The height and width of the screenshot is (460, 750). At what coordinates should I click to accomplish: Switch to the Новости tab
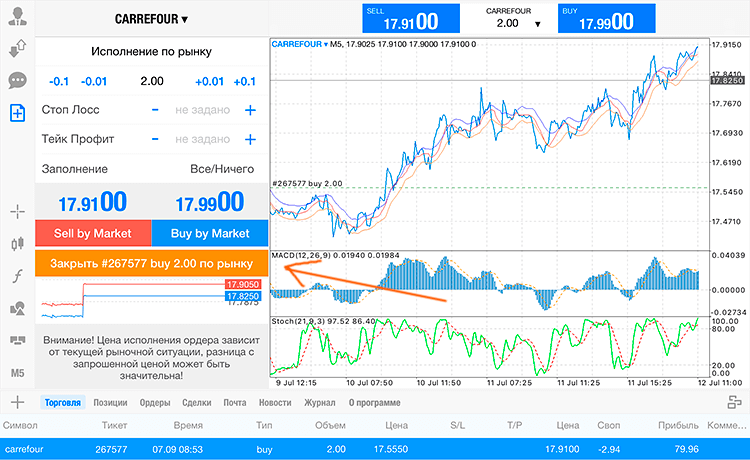pos(275,403)
